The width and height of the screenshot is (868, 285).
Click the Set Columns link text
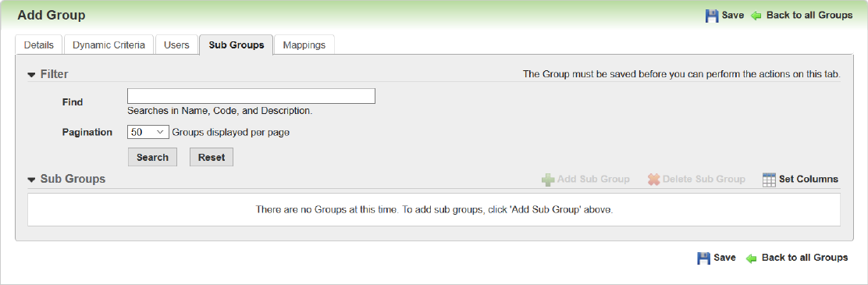(x=809, y=180)
